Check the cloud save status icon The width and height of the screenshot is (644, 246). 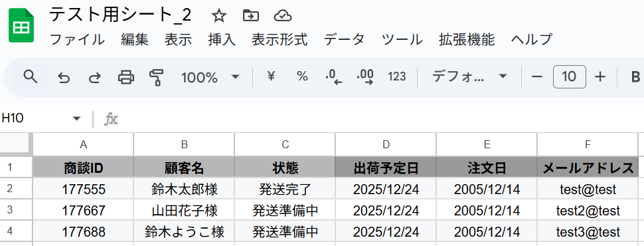tap(283, 16)
